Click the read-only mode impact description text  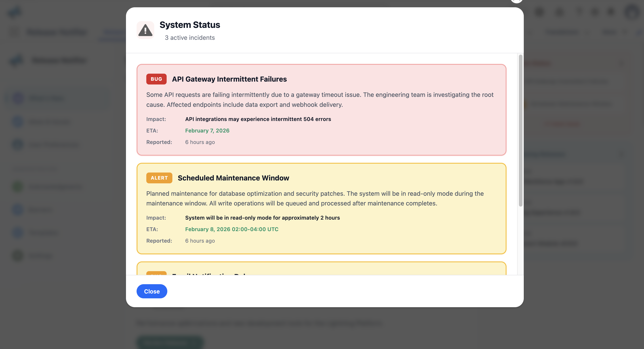pyautogui.click(x=262, y=218)
